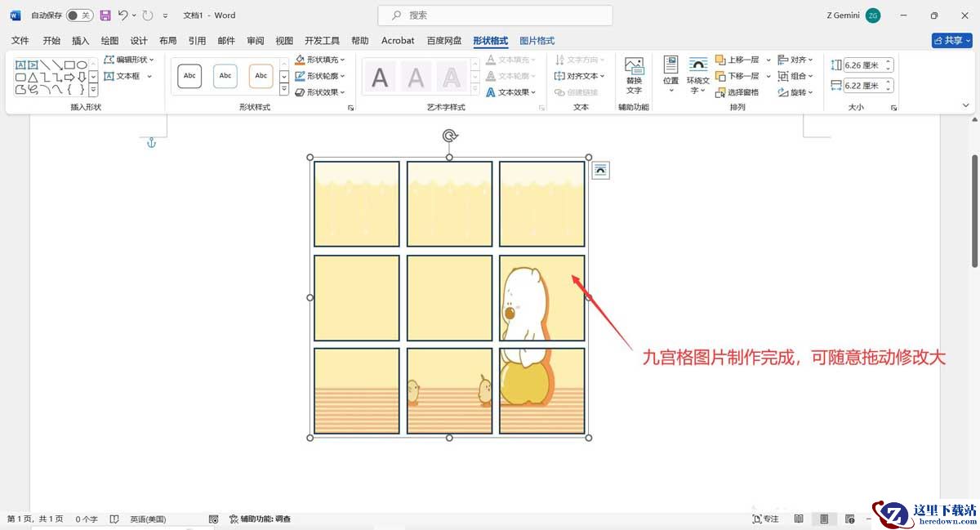The height and width of the screenshot is (530, 980).
Task: Open the 编辑形状 dropdown
Action: point(129,60)
